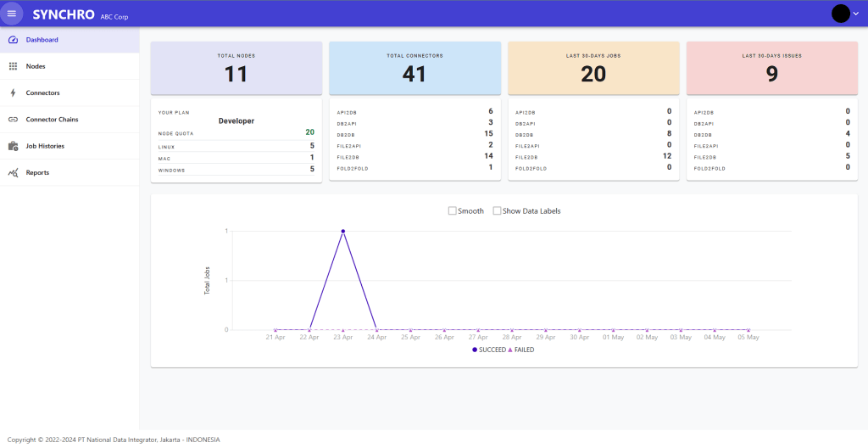The width and height of the screenshot is (868, 448).
Task: Open Connectors in the sidebar
Action: tap(70, 93)
